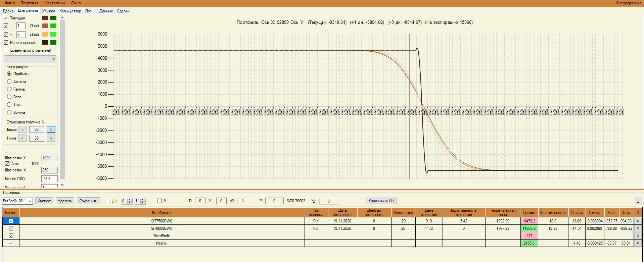Click the Ниже value field showing 35

click(37, 138)
